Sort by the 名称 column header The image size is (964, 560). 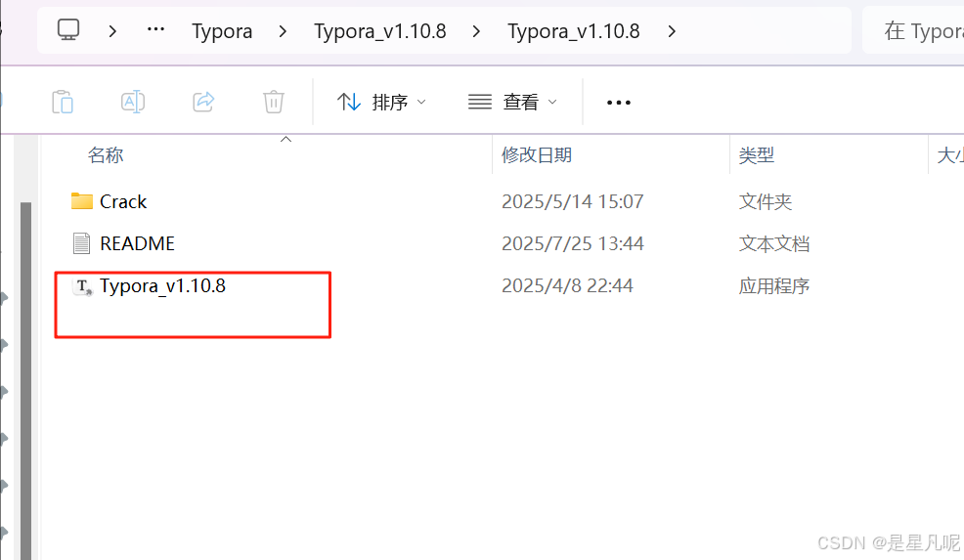point(106,155)
